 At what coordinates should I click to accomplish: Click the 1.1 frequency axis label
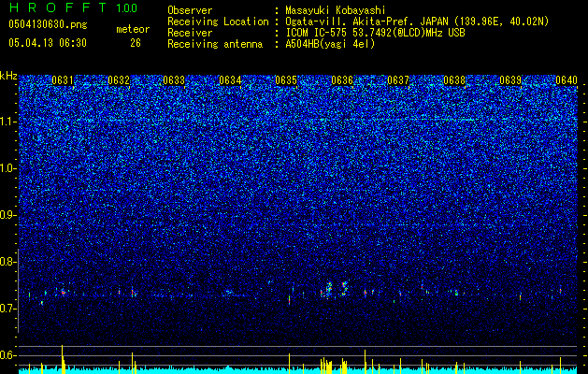pyautogui.click(x=8, y=122)
